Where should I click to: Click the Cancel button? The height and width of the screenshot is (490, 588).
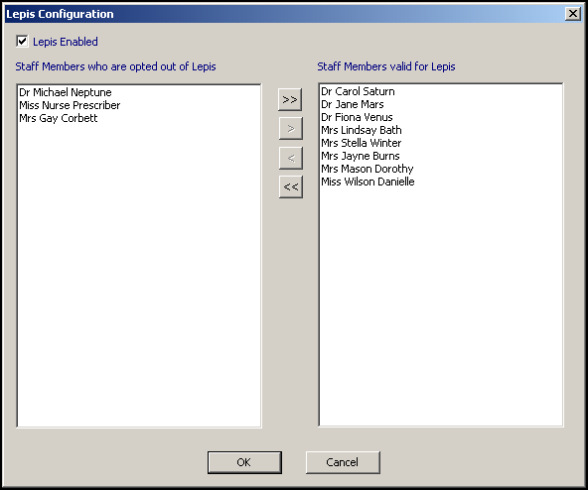click(x=343, y=462)
